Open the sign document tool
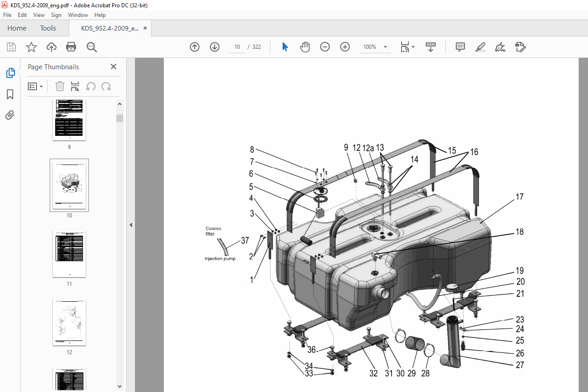588x392 pixels. [500, 47]
